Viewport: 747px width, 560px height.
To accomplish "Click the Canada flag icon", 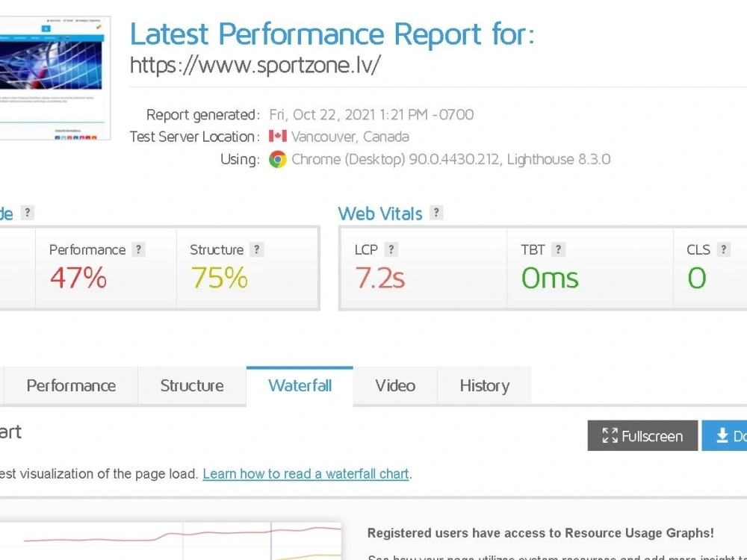I will coord(277,136).
